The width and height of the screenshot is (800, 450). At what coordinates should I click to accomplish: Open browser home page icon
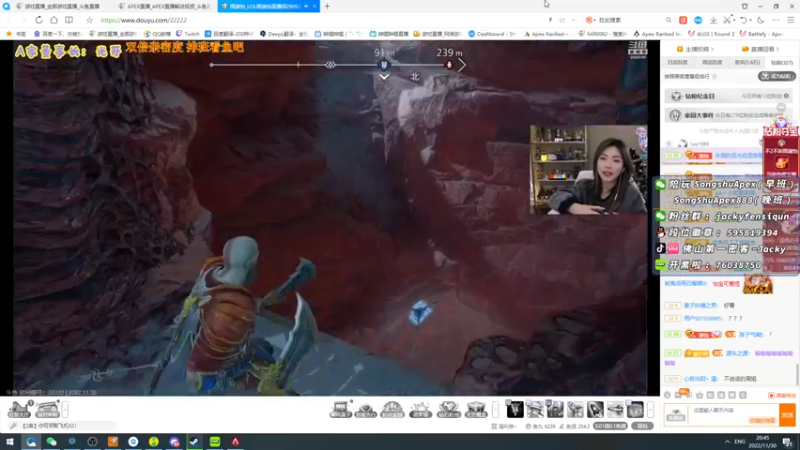click(x=54, y=20)
